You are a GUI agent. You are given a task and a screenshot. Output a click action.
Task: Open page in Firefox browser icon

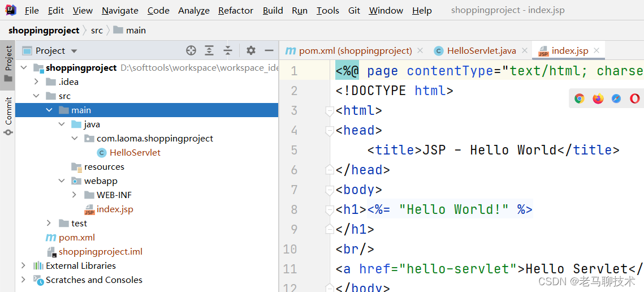598,98
